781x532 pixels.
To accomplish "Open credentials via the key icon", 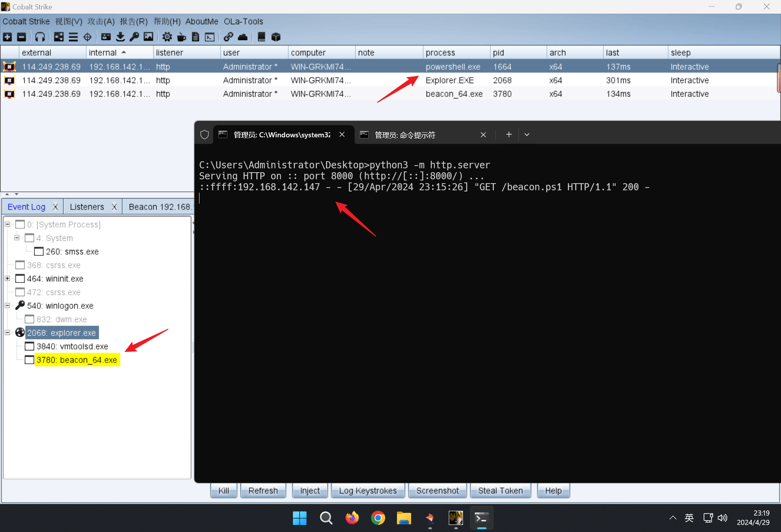I will 134,37.
